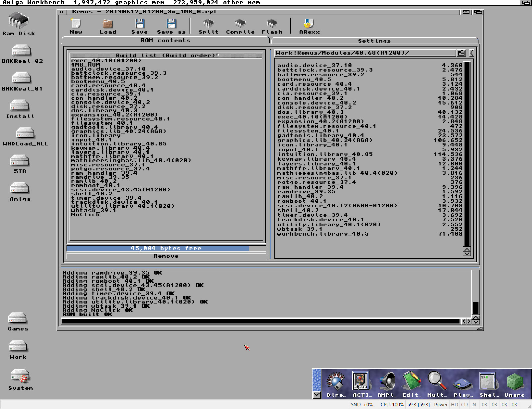Click the log pane horizontal scrollbar

(261, 321)
